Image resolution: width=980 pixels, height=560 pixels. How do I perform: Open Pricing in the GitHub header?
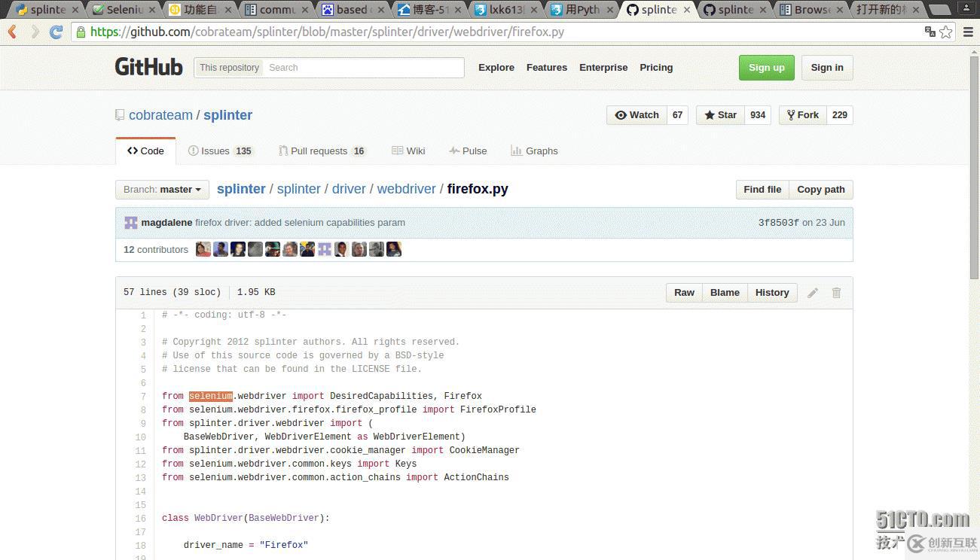tap(656, 68)
